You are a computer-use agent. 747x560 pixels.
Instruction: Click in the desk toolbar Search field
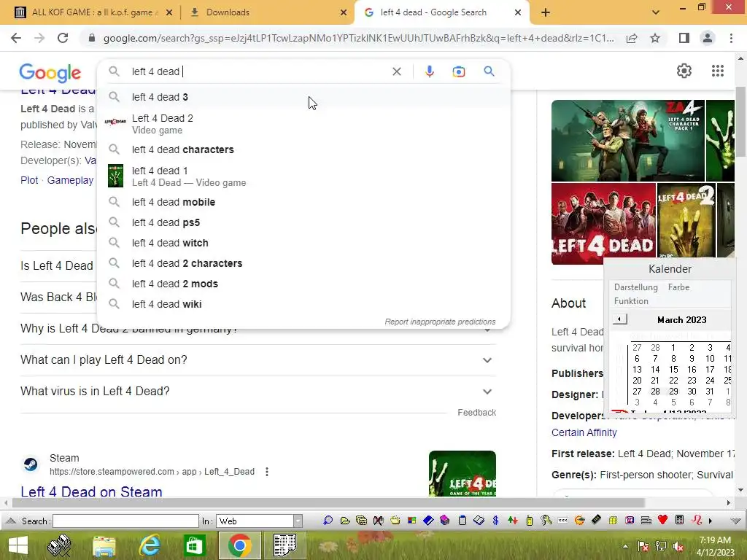tap(125, 521)
